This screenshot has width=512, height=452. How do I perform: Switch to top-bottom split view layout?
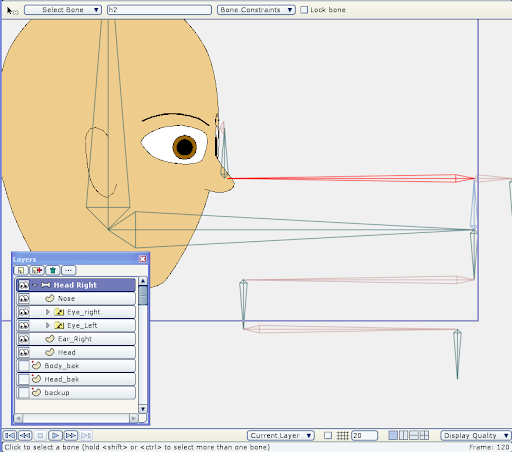coord(414,435)
